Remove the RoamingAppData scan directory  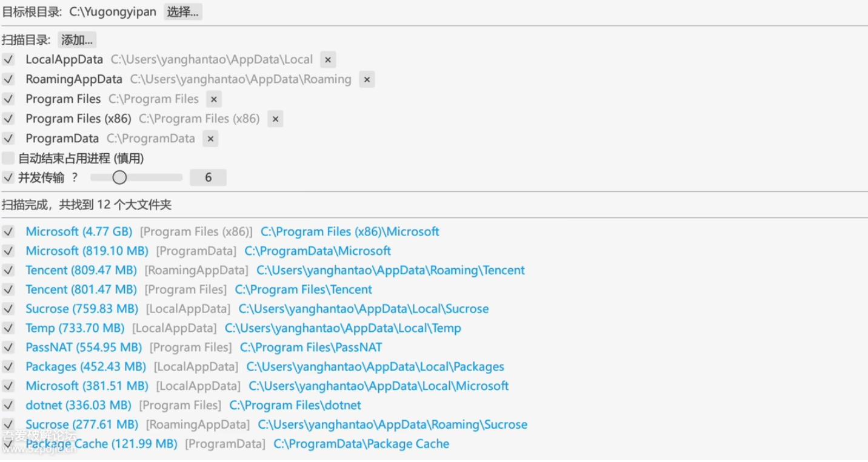[367, 79]
